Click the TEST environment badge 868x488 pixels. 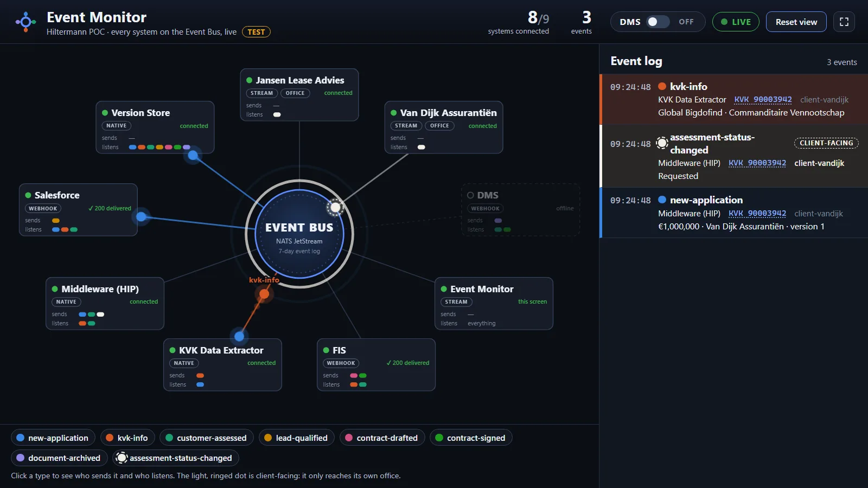coord(256,32)
